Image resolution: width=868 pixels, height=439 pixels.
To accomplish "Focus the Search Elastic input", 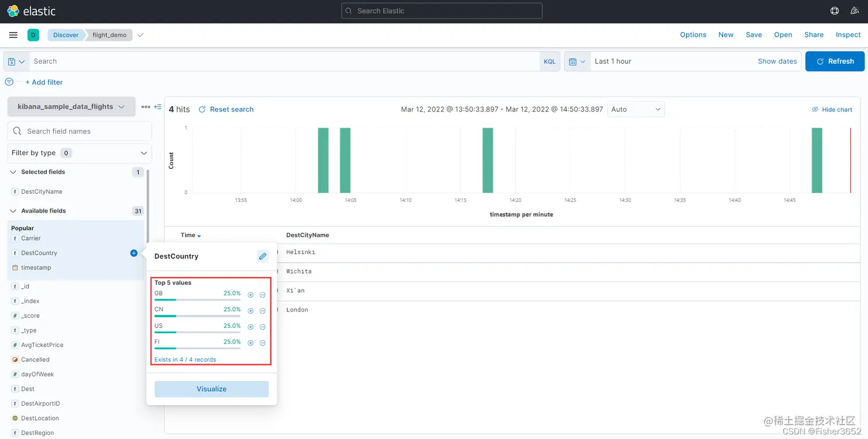I will [441, 11].
